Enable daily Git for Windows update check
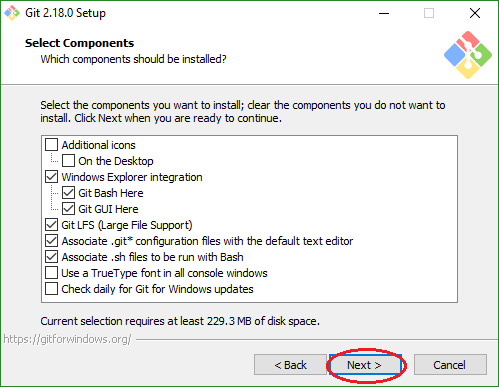 pos(51,289)
